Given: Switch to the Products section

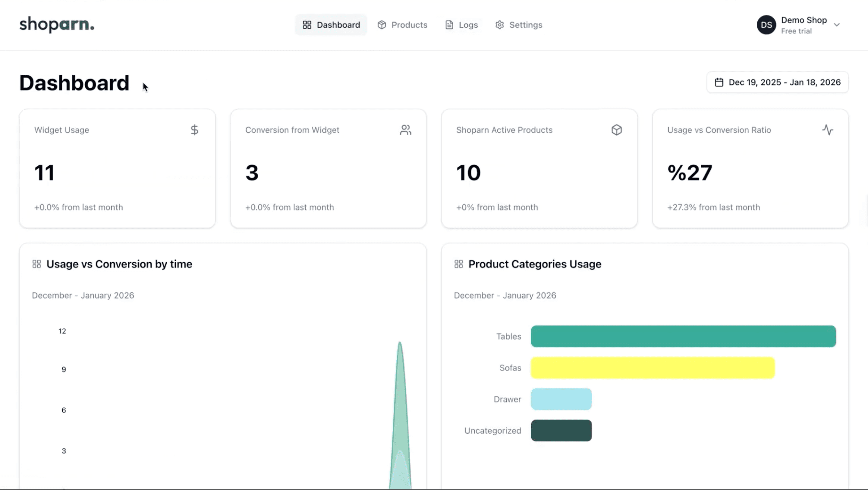Looking at the screenshot, I should [x=402, y=25].
